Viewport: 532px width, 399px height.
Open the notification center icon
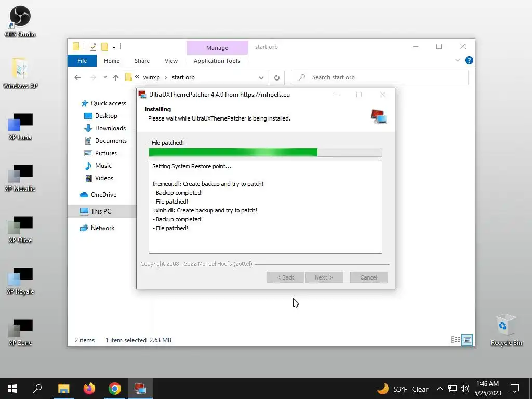click(515, 389)
